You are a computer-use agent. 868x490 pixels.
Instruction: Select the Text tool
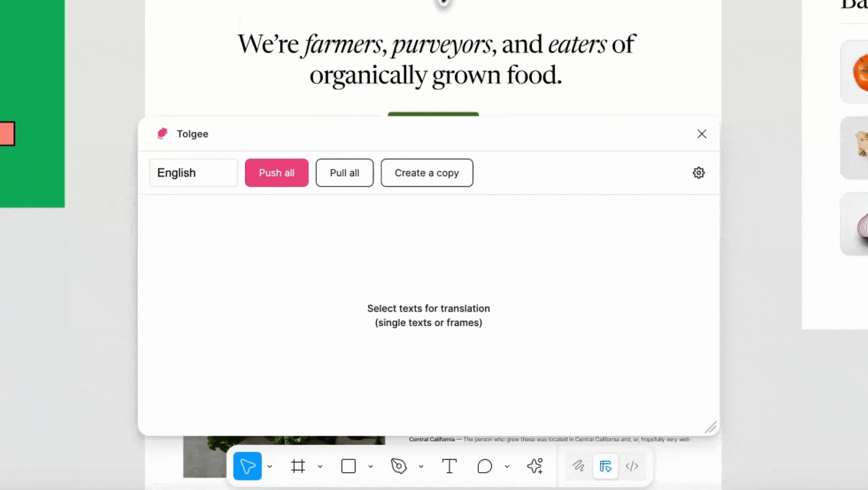point(449,466)
